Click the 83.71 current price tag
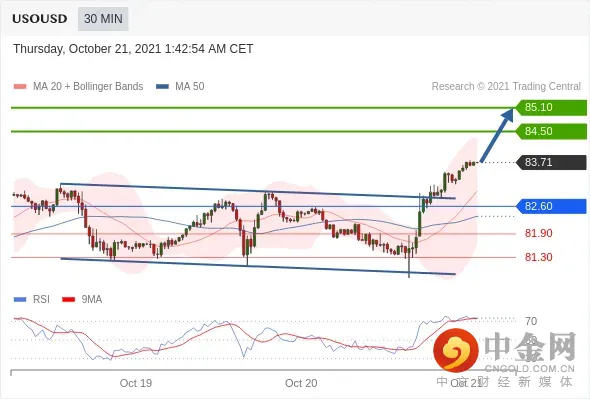Viewport: 590px width, 400px height. [551, 163]
